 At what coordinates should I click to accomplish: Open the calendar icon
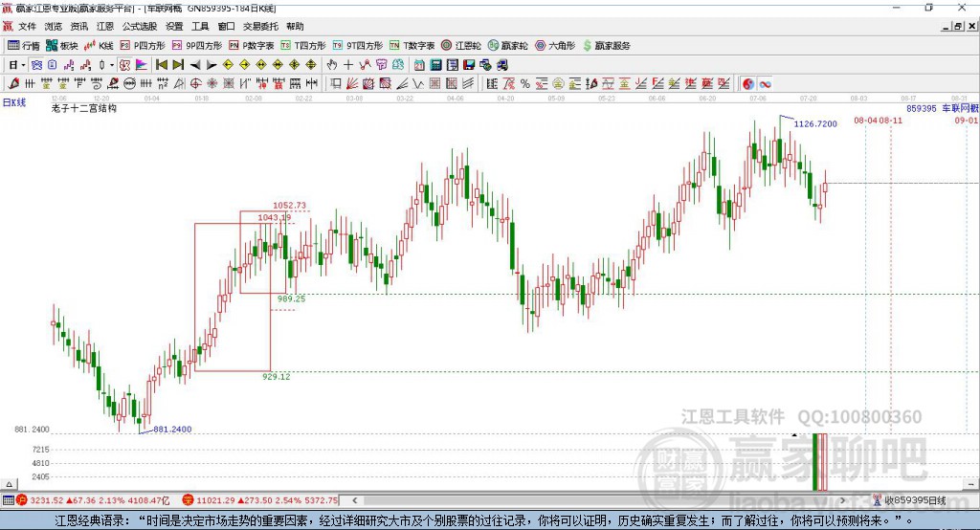[x=419, y=65]
